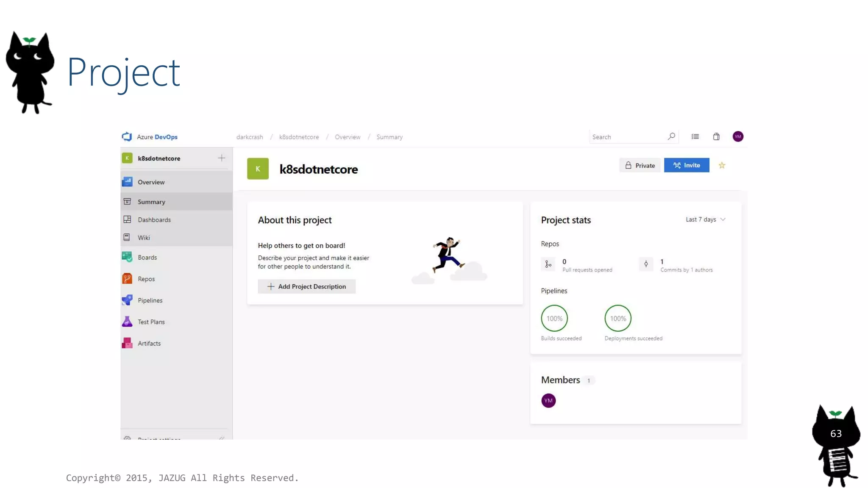Image resolution: width=868 pixels, height=488 pixels.
Task: Open the marketplace shopping bag icon
Action: pos(716,136)
